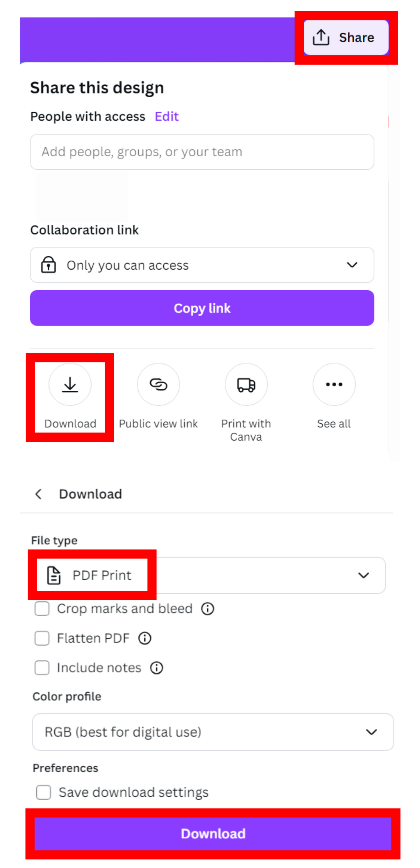Tick the Include notes checkbox
The width and height of the screenshot is (420, 868).
(42, 668)
